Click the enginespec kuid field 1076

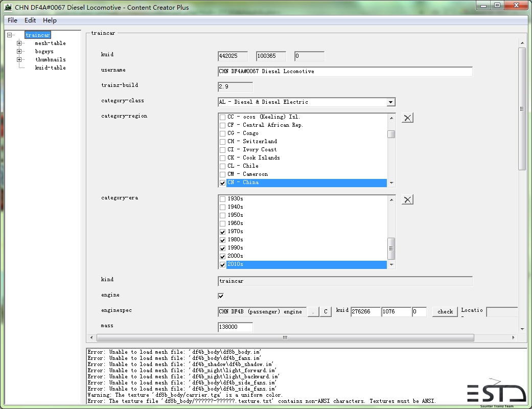(x=396, y=311)
